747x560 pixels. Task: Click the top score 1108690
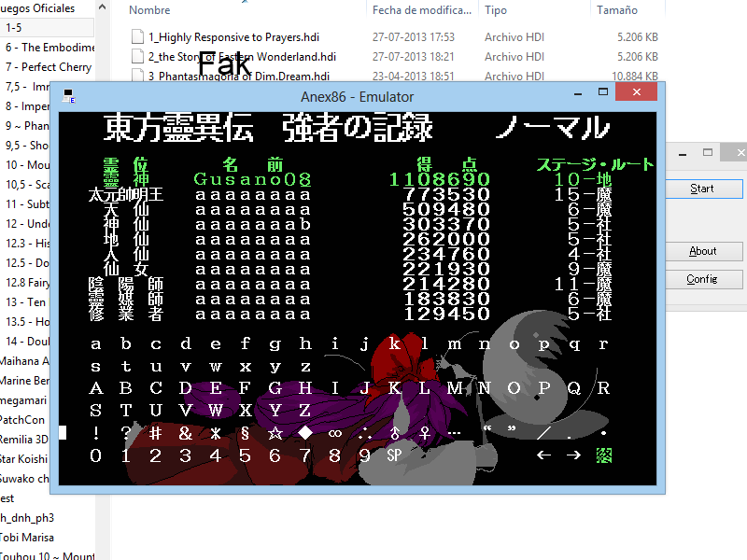point(439,179)
